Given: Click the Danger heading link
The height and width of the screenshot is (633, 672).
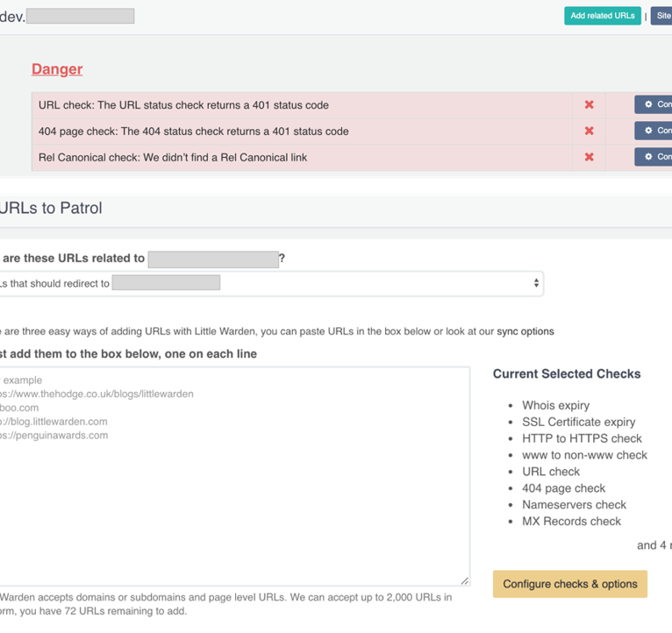Looking at the screenshot, I should click(x=57, y=69).
